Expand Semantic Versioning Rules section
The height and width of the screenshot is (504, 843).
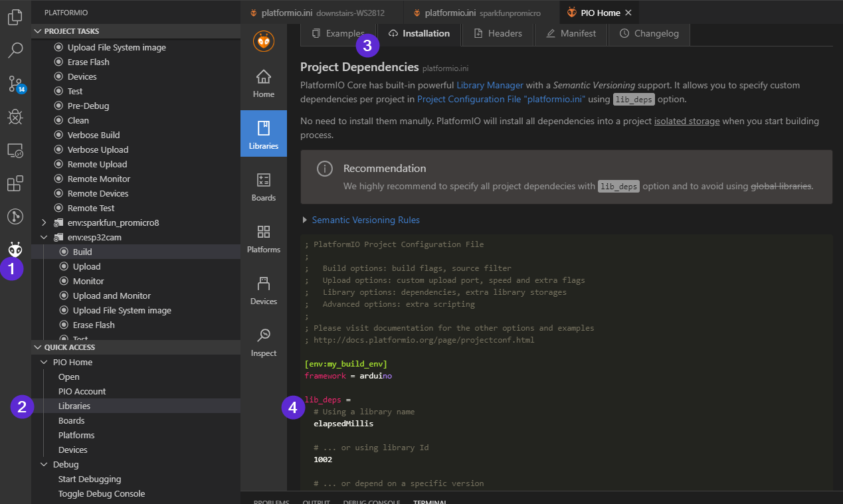pos(365,220)
